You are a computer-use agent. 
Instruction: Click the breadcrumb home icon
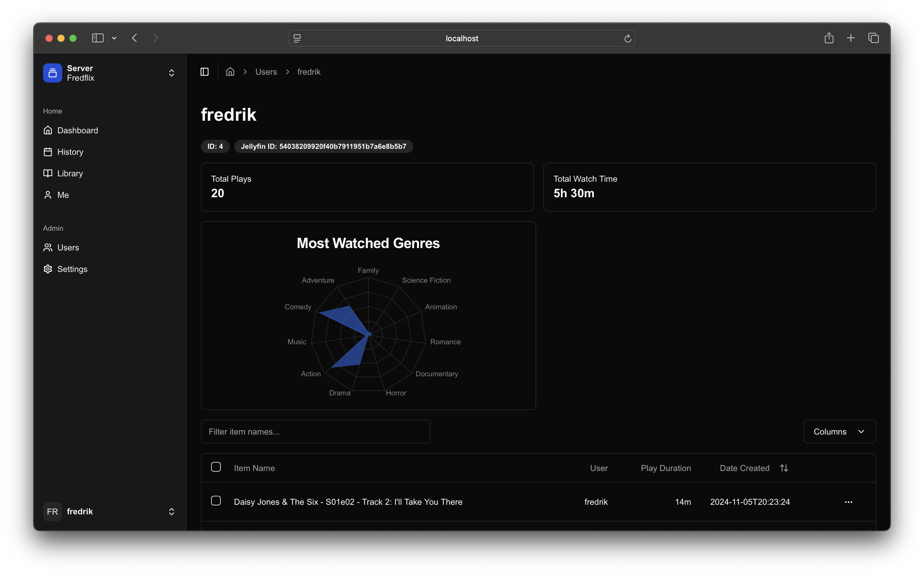click(x=230, y=72)
